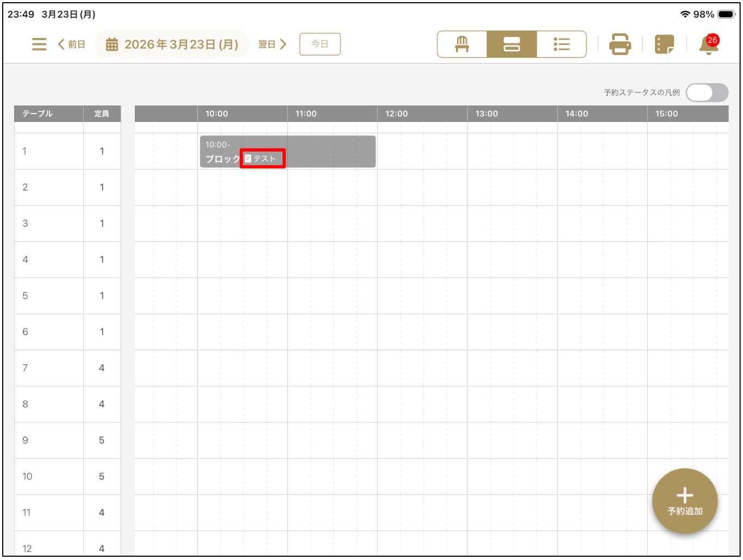Screen dimensions: 743x560
Task: Click the テーブル column header
Action: coord(38,114)
